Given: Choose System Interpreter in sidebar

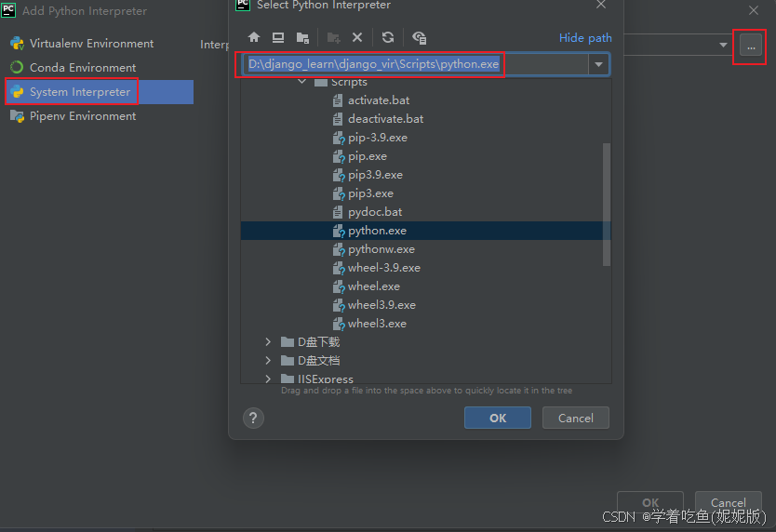Looking at the screenshot, I should pos(99,92).
